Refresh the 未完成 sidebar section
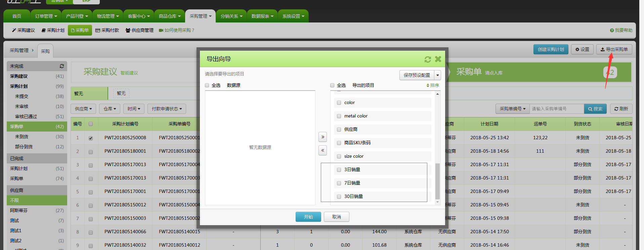The image size is (644, 250). pos(62,66)
